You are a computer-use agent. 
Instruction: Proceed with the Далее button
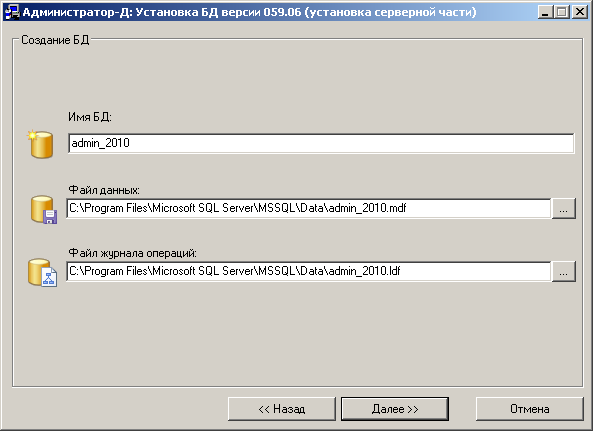coord(395,409)
